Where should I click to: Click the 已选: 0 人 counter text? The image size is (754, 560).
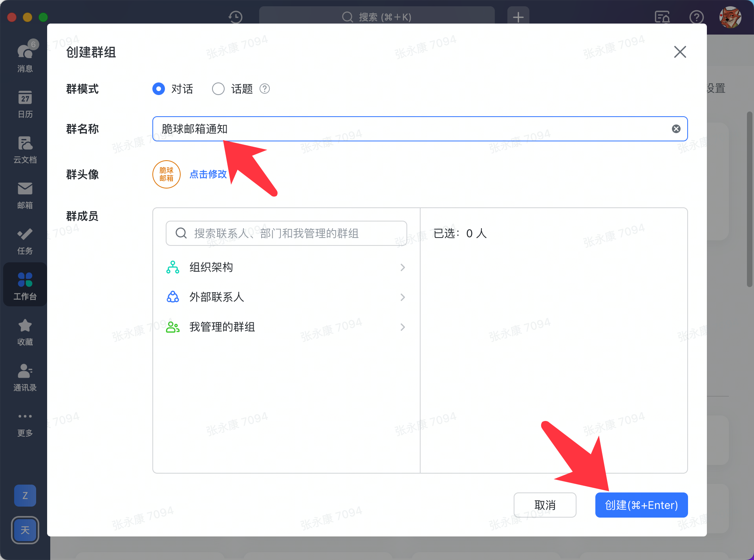point(460,234)
